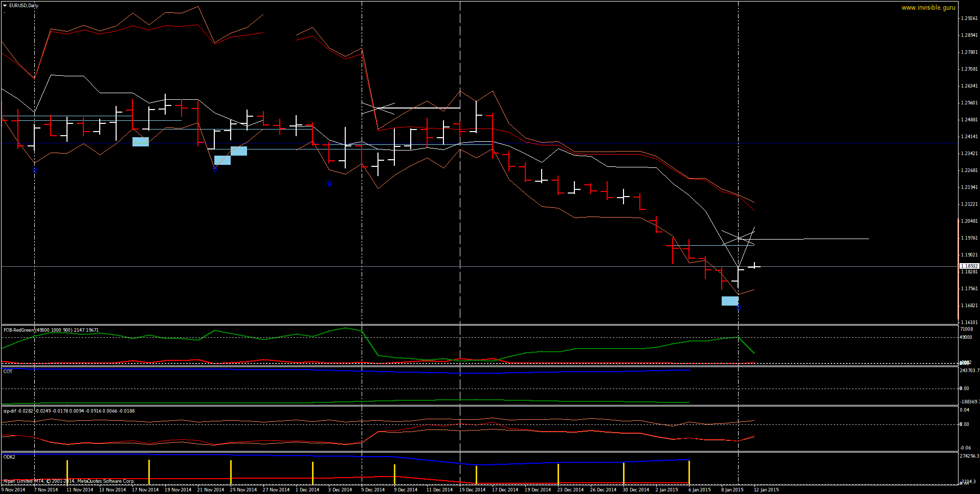
Task: Click the Alpari Limited MT4 copyright text
Action: pos(69,481)
